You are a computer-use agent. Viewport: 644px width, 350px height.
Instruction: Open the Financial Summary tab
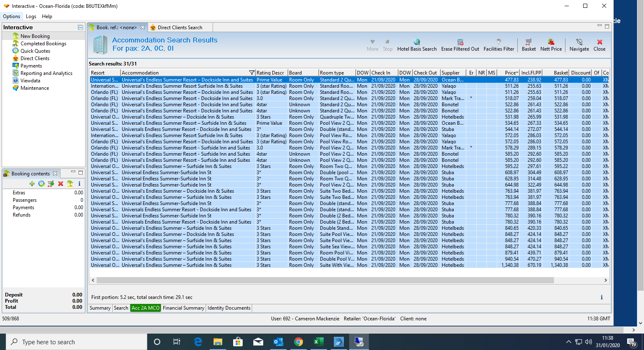pyautogui.click(x=183, y=308)
